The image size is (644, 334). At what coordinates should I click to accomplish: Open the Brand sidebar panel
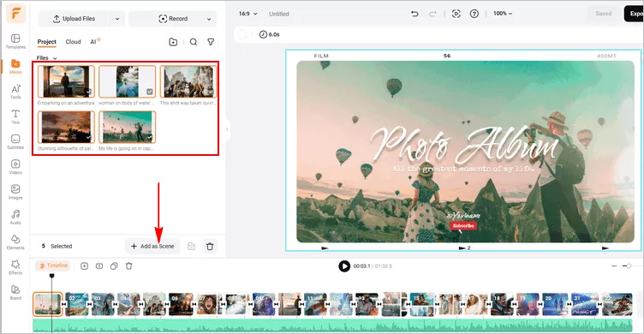[x=15, y=292]
